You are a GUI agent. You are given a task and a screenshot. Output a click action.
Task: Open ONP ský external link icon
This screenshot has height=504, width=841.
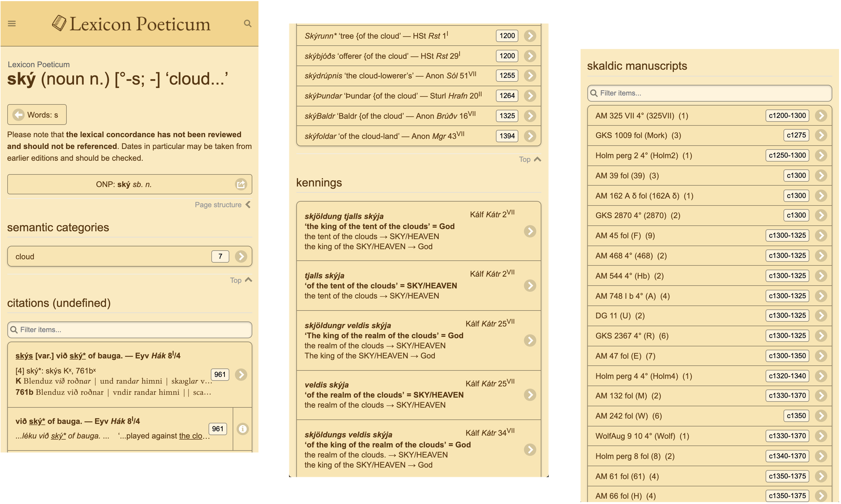(241, 185)
